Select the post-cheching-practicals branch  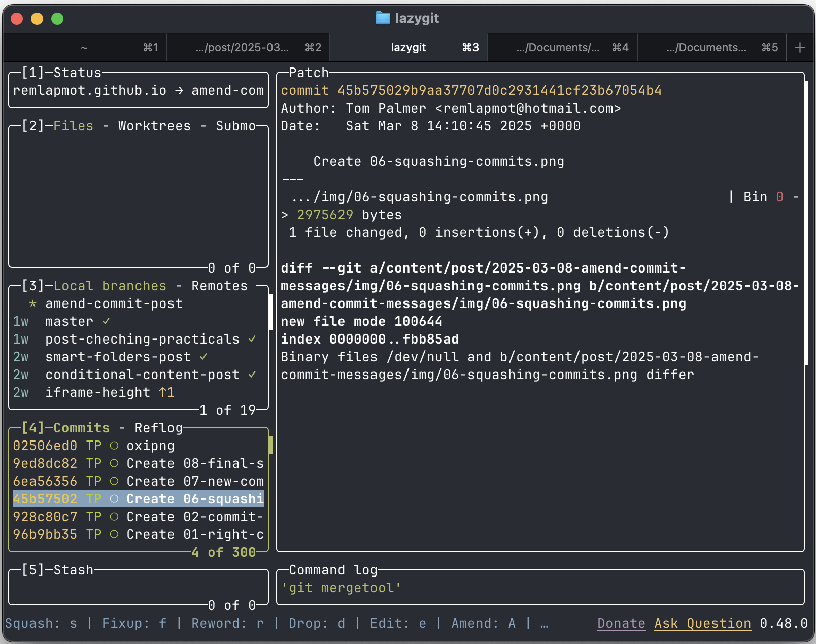pyautogui.click(x=139, y=339)
